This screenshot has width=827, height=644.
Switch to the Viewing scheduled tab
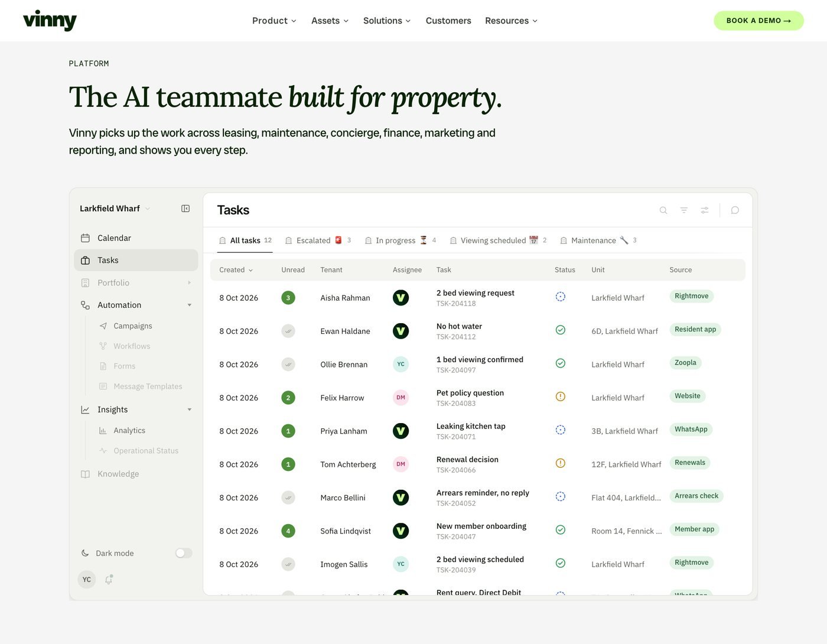point(498,240)
